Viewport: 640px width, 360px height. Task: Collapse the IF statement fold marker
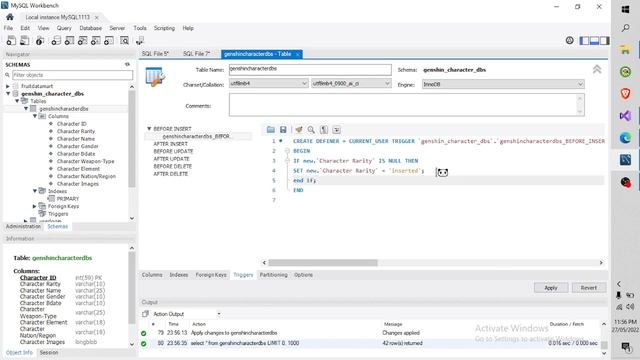287,161
